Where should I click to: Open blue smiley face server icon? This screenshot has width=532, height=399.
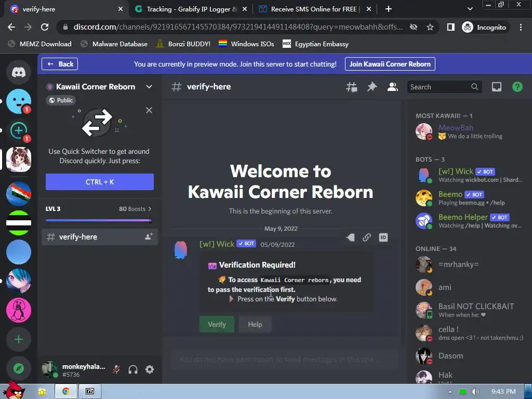(19, 101)
